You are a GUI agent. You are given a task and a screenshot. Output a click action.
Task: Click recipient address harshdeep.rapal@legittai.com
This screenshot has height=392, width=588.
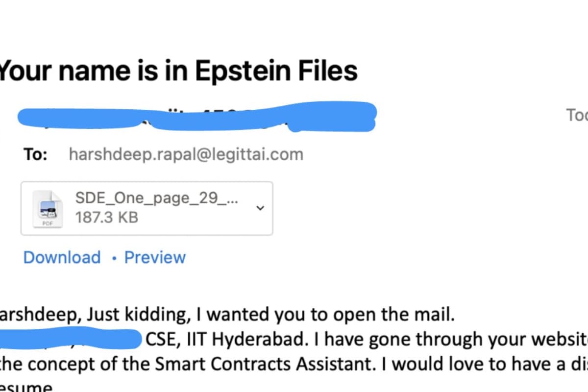(186, 155)
